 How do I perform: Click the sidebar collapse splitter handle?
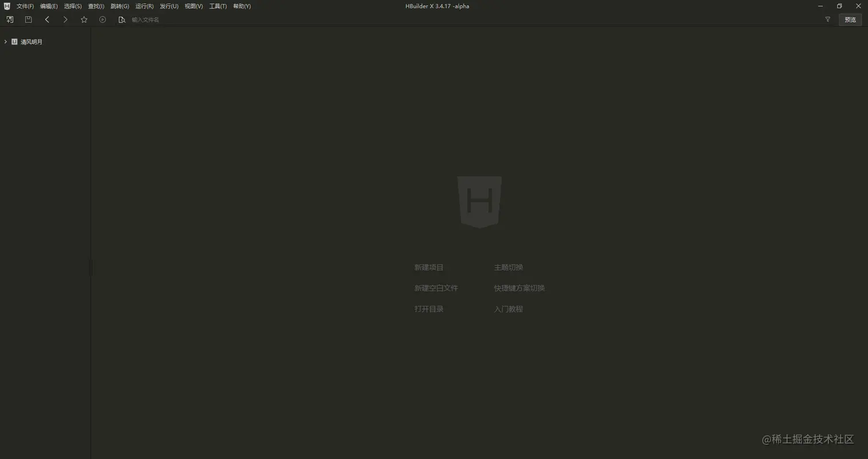(x=91, y=268)
